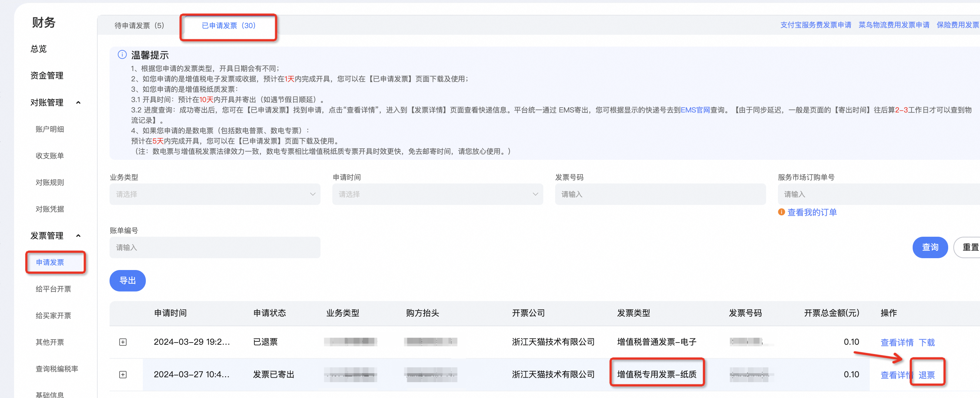Open the 申请时间 dropdown
Screen dimensions: 980x398
437,194
